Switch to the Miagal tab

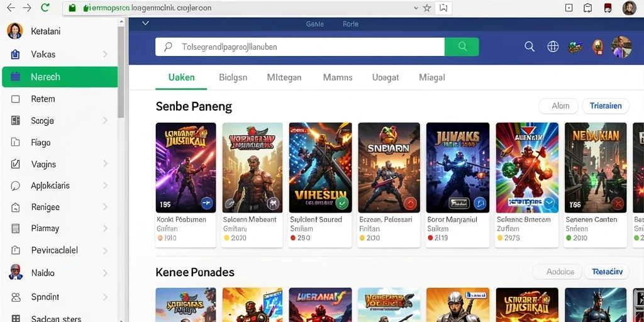[x=432, y=77]
